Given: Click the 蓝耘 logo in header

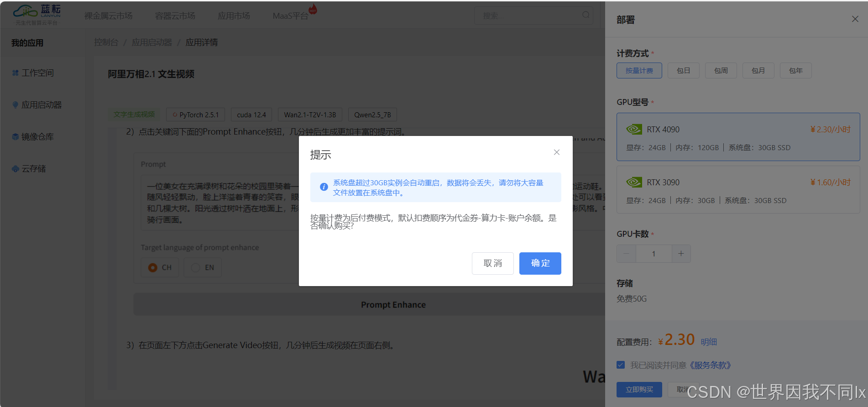Looking at the screenshot, I should click(x=37, y=15).
